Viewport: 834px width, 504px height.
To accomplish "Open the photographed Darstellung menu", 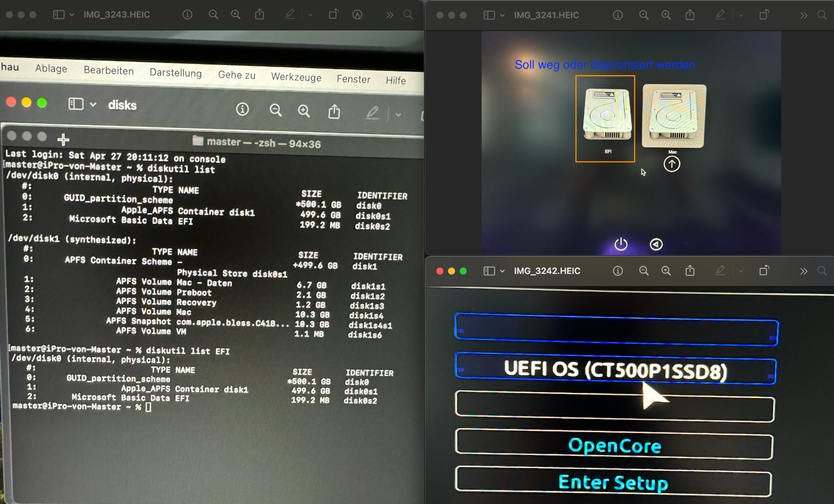I will (175, 73).
